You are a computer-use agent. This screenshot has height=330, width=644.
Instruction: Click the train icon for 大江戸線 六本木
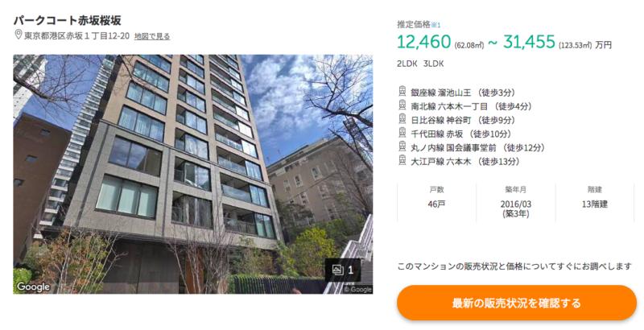pos(402,160)
